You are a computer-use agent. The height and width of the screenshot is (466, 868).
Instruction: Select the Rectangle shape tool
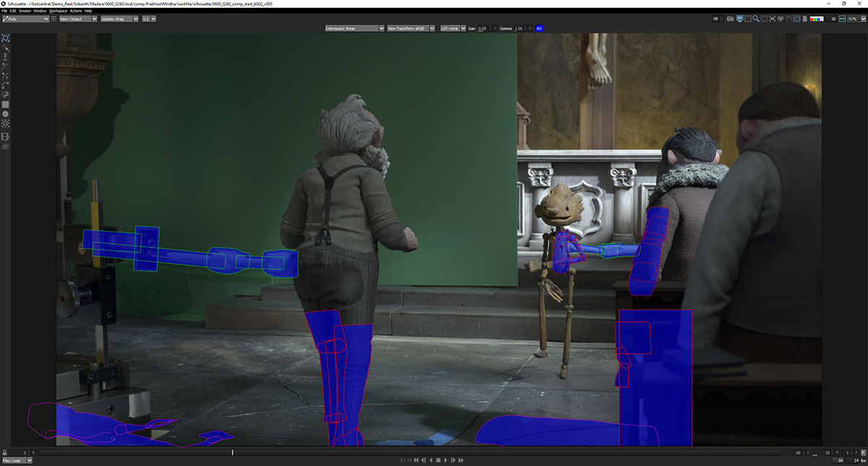(6, 104)
